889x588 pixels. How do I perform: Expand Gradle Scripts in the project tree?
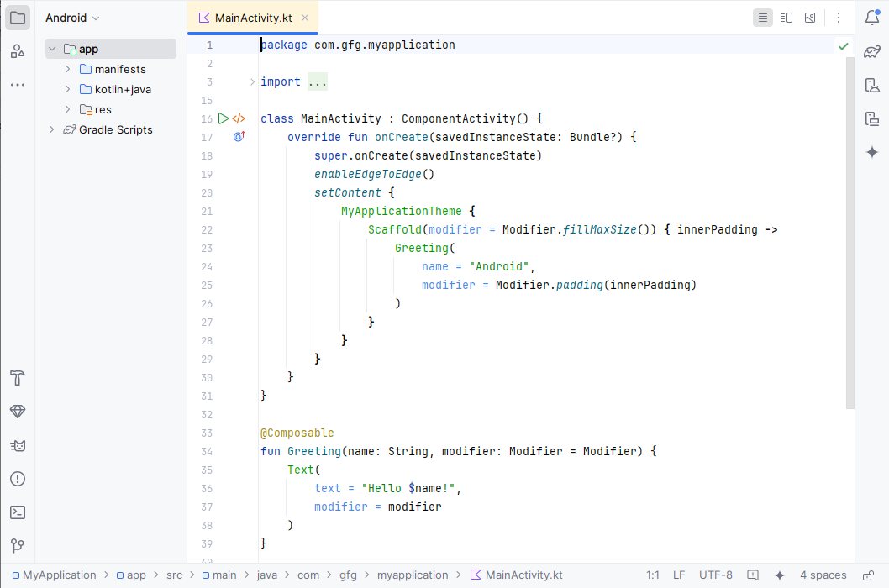[x=51, y=129]
